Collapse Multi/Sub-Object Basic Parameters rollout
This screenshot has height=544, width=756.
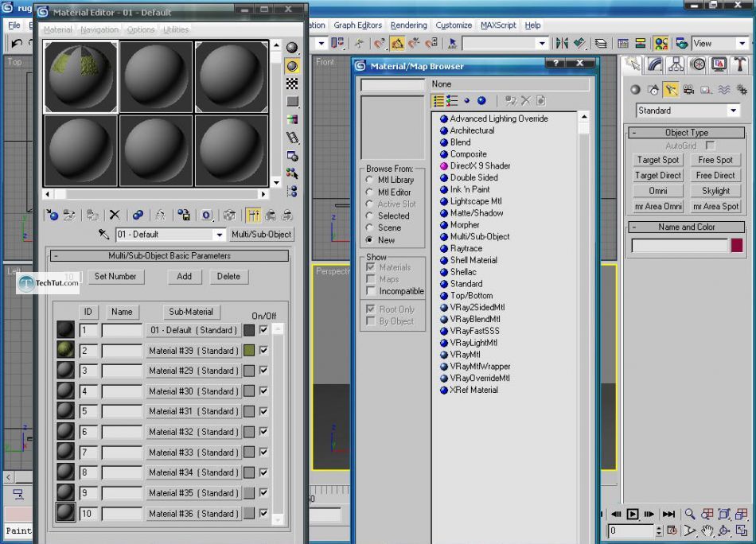[x=170, y=255]
